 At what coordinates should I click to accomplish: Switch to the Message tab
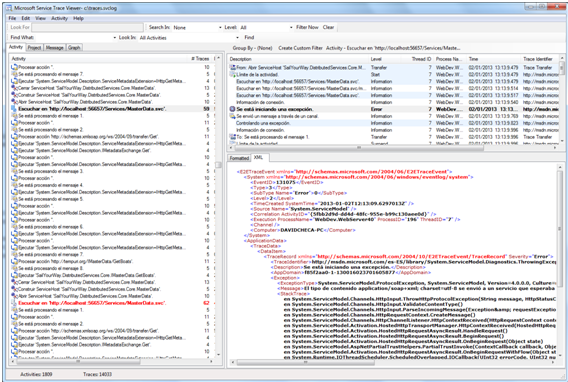coord(55,47)
